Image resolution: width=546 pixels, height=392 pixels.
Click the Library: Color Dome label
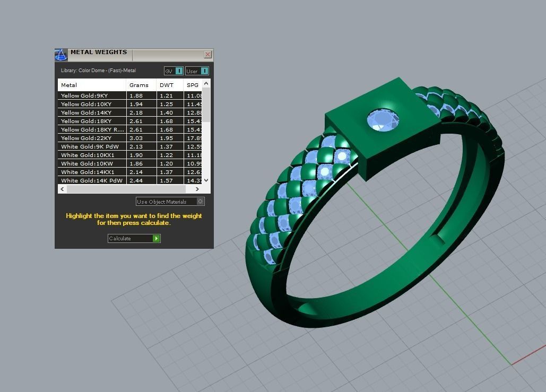(98, 71)
